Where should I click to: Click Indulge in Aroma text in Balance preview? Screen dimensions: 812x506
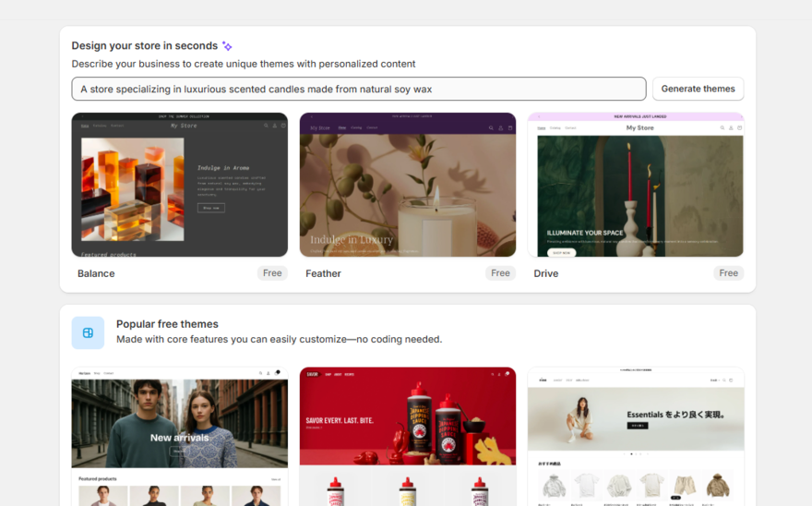click(x=223, y=168)
